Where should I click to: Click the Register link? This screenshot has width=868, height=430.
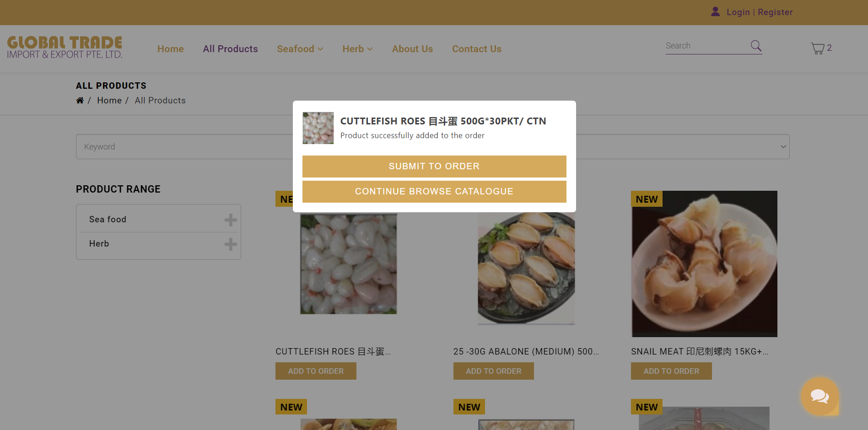click(775, 12)
